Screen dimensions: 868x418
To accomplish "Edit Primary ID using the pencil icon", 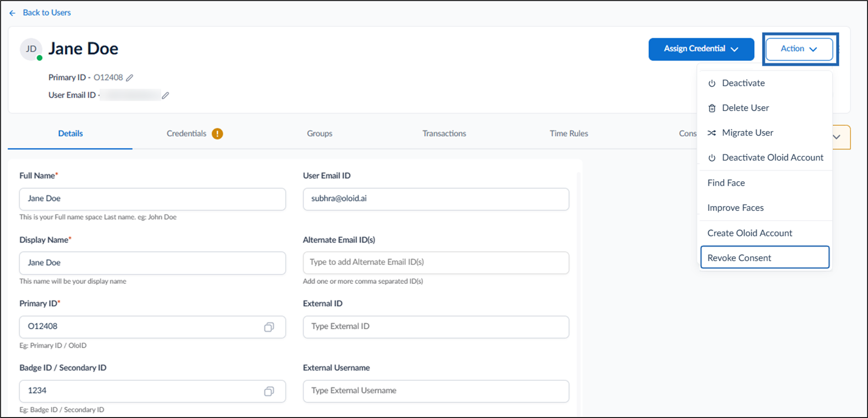I will pos(129,78).
